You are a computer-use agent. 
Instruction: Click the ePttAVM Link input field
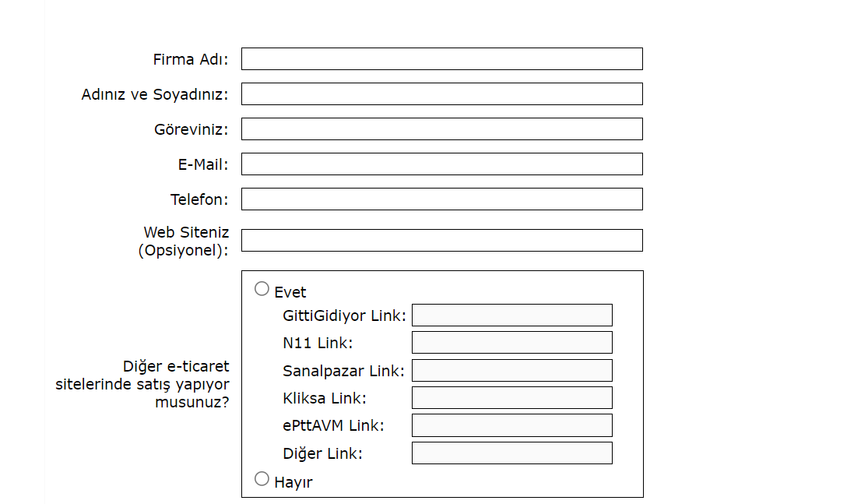point(511,425)
